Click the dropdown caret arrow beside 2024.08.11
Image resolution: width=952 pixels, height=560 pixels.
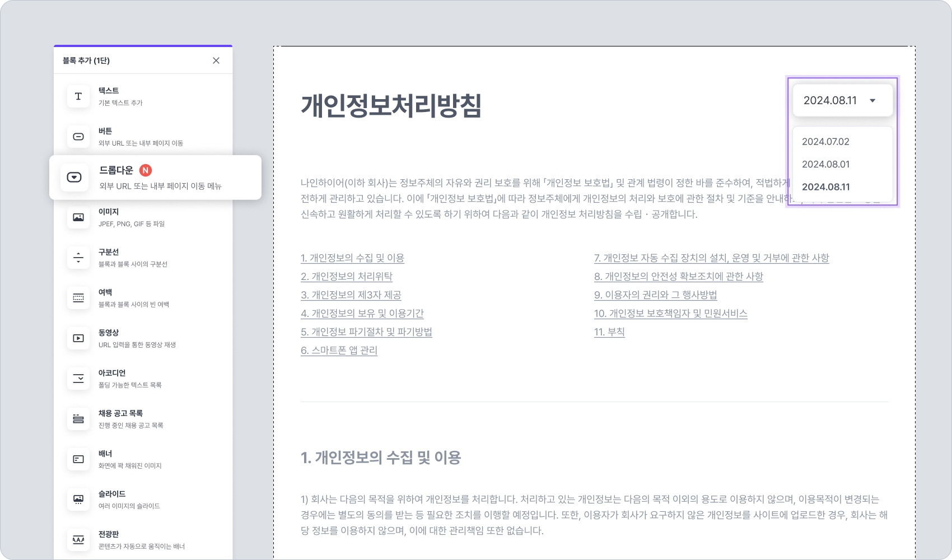872,101
